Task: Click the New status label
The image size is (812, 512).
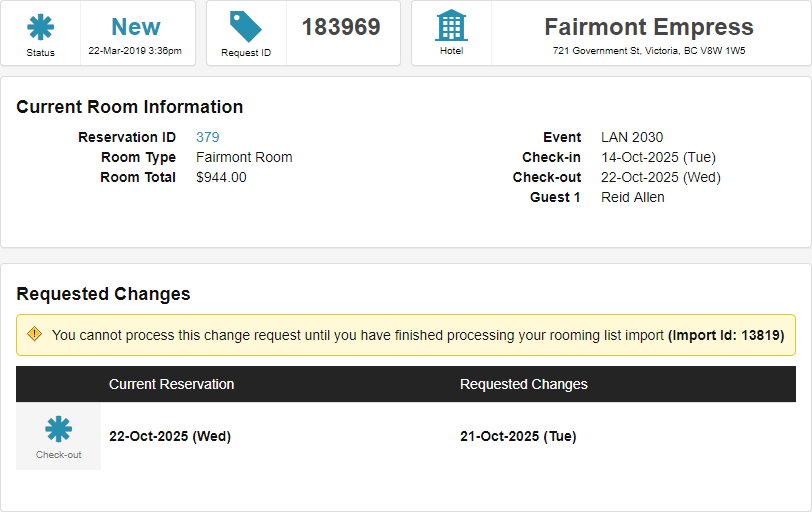Action: 135,27
